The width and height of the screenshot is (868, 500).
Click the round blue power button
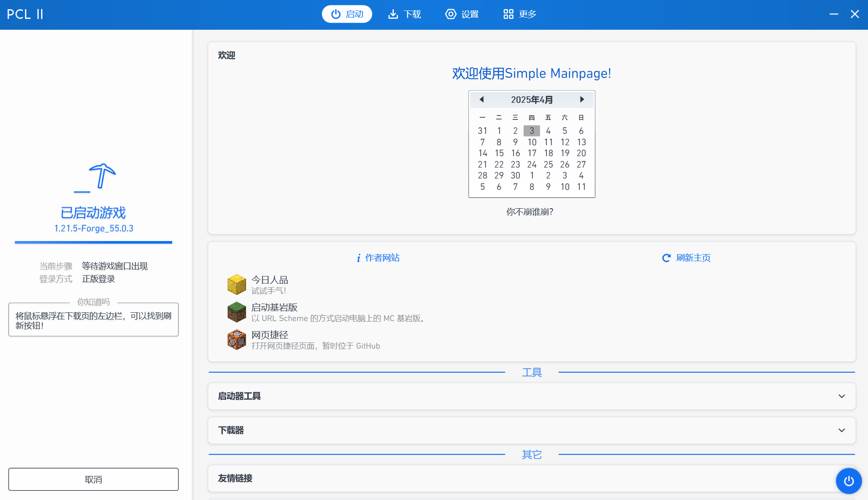coord(849,481)
